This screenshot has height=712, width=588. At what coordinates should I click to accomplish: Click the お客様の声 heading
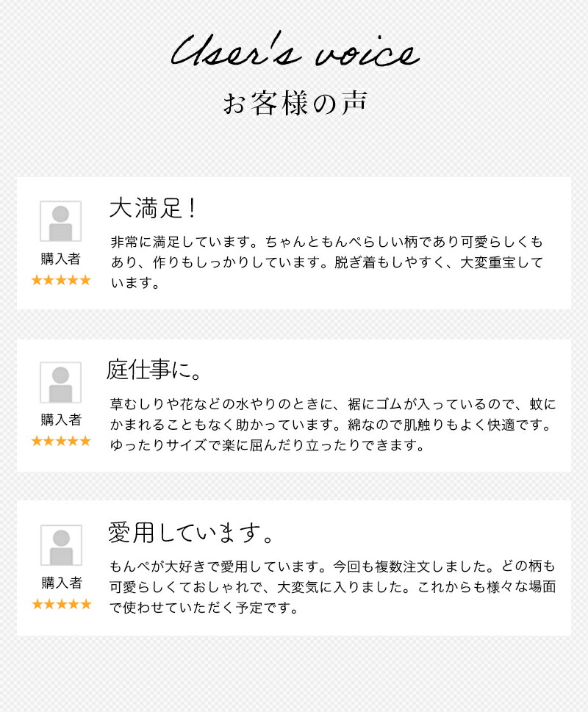pos(295,103)
